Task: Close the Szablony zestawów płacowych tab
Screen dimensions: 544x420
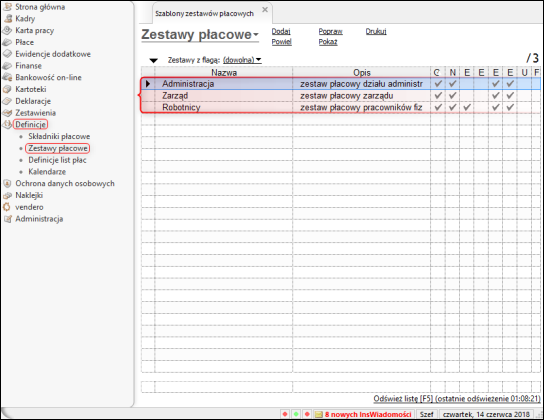Action: [265, 10]
